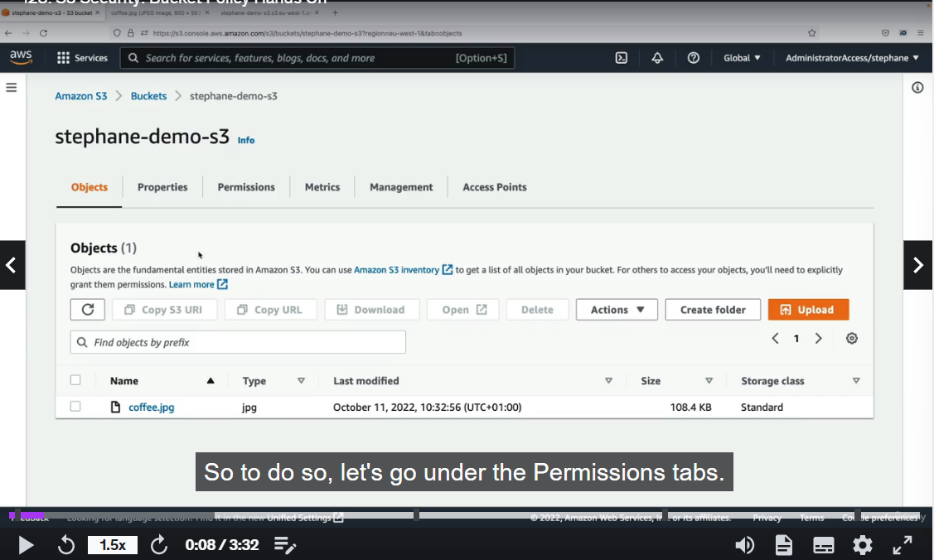Image resolution: width=934 pixels, height=560 pixels.
Task: Open AWS help menu
Action: [694, 58]
